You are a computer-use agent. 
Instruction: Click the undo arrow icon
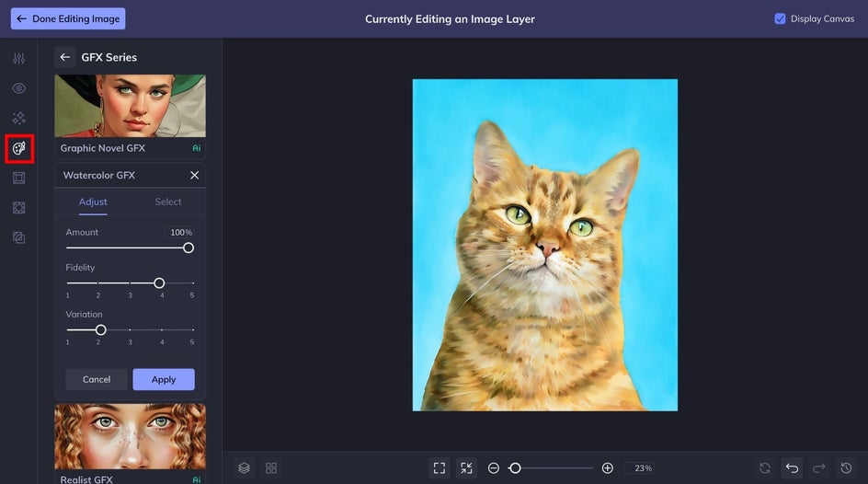coord(792,468)
